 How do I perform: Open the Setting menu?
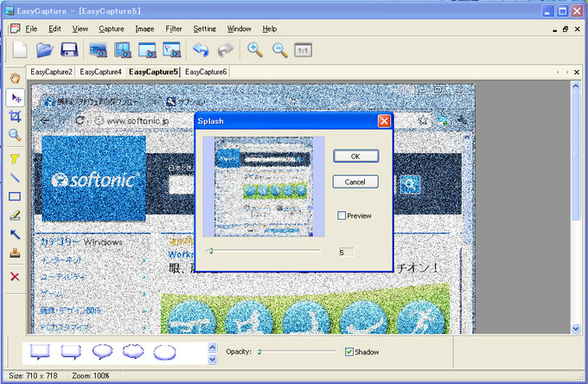point(204,29)
